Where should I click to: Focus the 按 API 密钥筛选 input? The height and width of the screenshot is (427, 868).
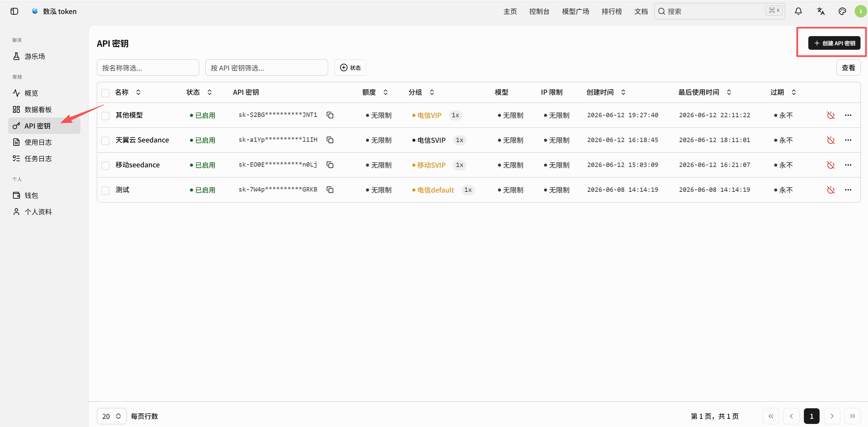click(x=267, y=67)
